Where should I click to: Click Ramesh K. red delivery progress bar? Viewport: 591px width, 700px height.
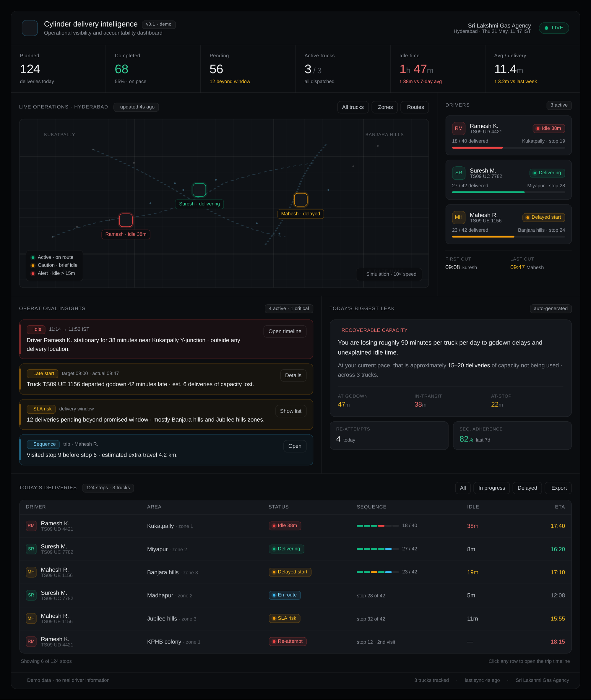pos(508,148)
